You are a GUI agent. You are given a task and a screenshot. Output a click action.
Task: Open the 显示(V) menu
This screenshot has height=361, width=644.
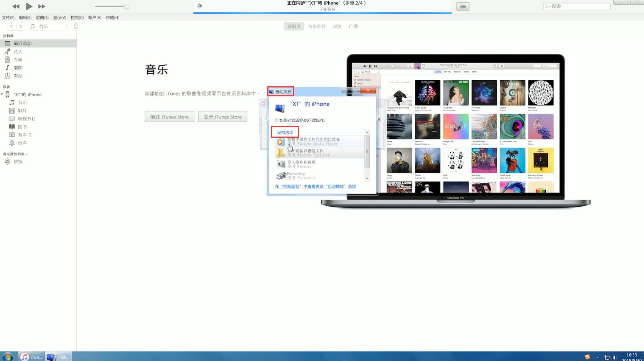[59, 18]
